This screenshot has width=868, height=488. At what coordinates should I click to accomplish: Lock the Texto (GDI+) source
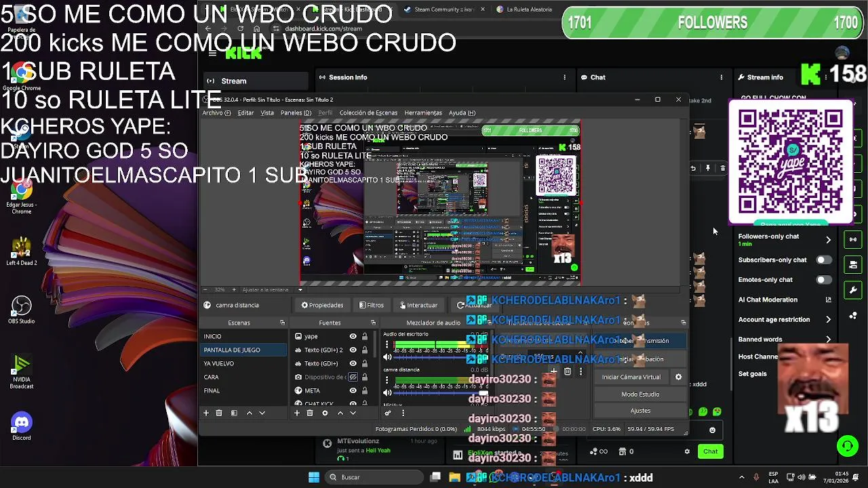[x=365, y=363]
